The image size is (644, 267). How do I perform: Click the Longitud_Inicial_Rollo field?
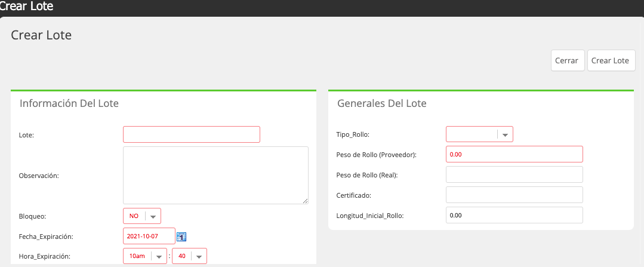514,215
